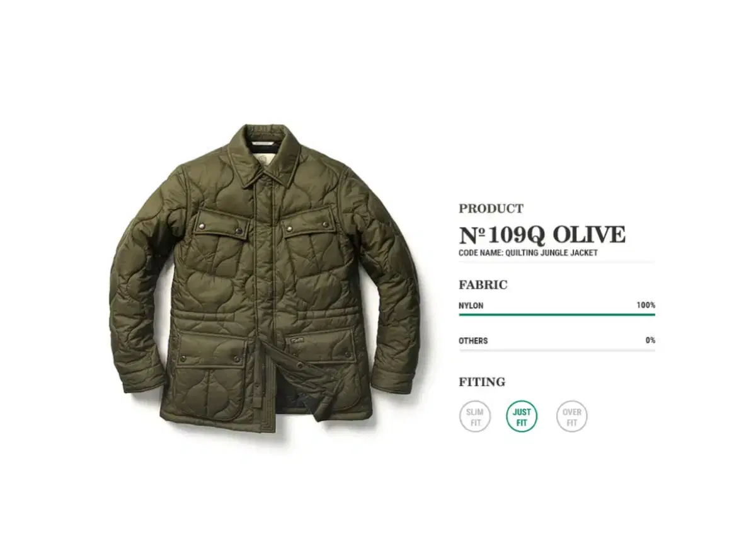The image size is (756, 539).
Task: Click the FITING section heading
Action: pos(482,382)
